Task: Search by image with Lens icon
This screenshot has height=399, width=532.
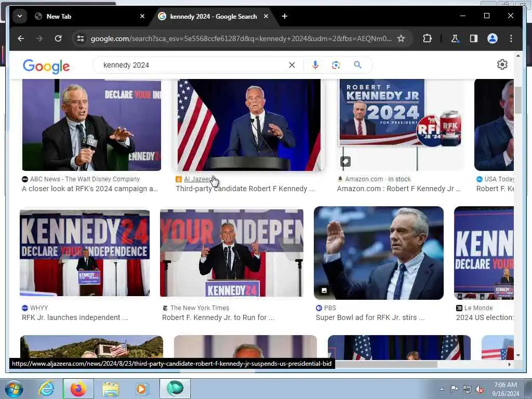Action: click(x=336, y=65)
